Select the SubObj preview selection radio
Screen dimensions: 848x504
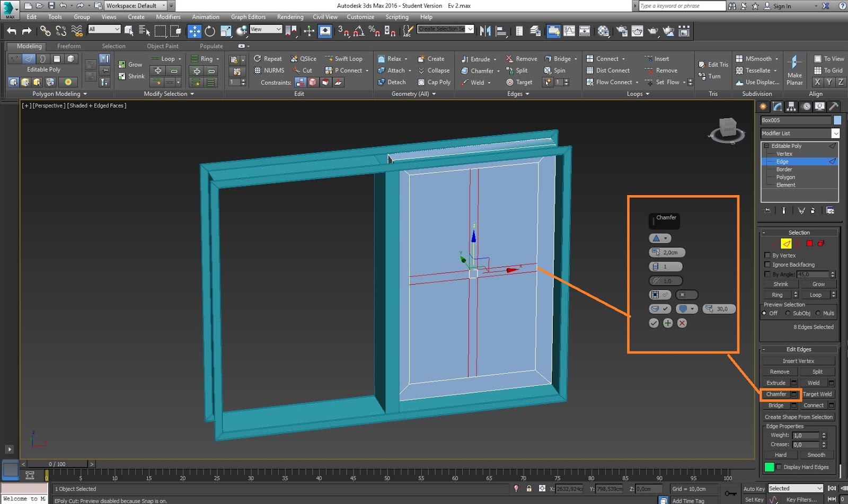point(788,313)
